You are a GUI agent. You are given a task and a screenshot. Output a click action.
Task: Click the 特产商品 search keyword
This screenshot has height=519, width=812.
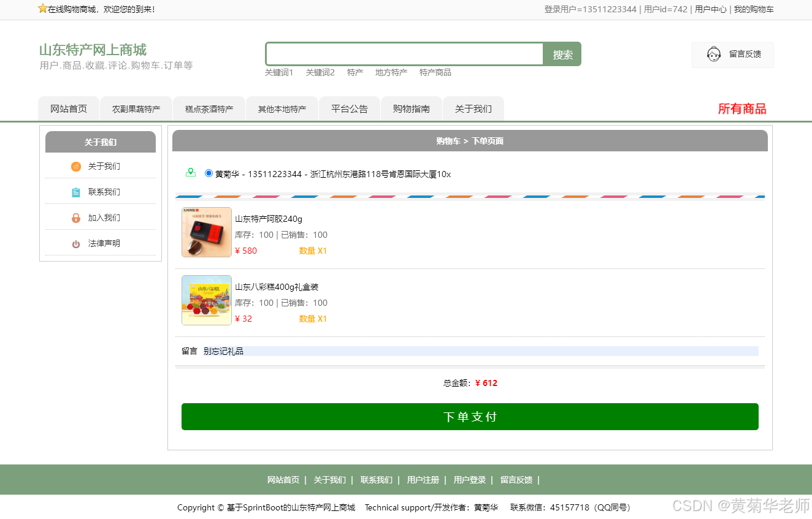tap(435, 72)
